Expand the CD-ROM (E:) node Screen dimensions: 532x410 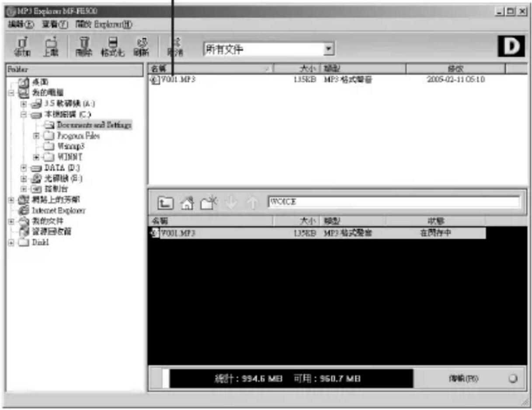[24, 179]
